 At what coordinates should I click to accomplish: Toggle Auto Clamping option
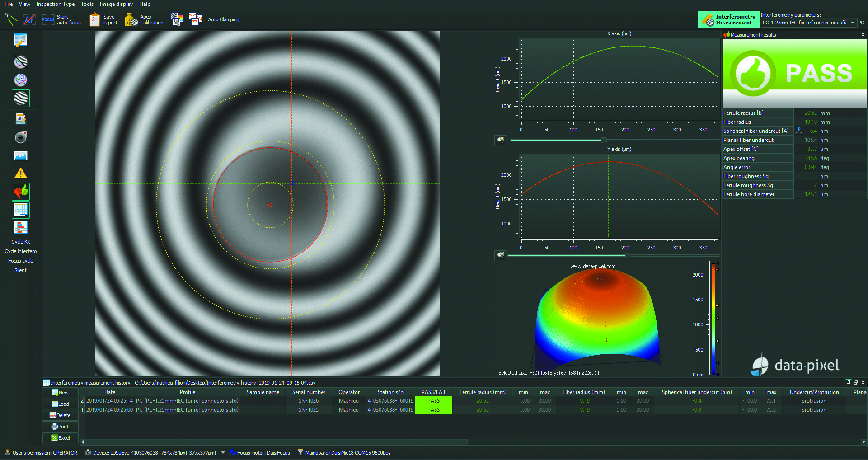pyautogui.click(x=223, y=19)
